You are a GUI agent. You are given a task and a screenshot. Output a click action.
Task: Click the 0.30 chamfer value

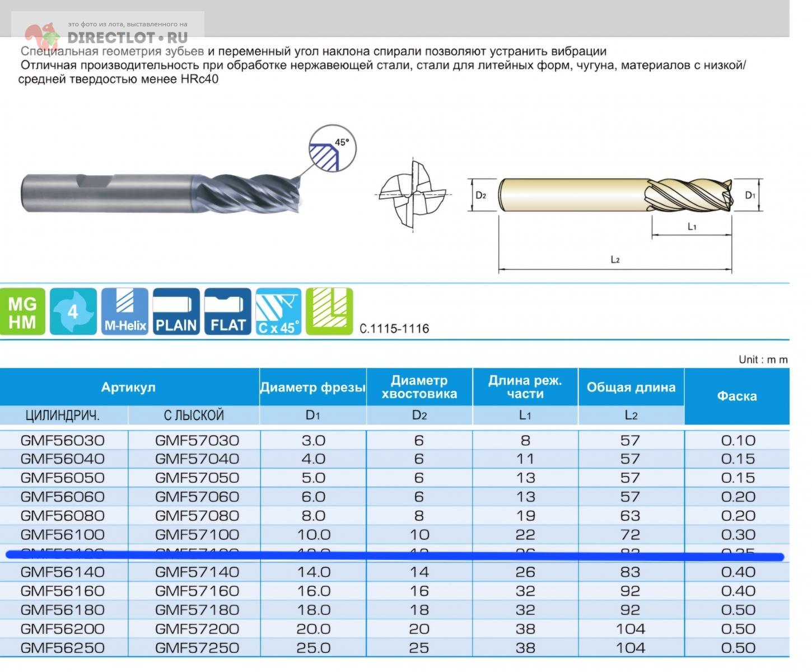point(738,534)
